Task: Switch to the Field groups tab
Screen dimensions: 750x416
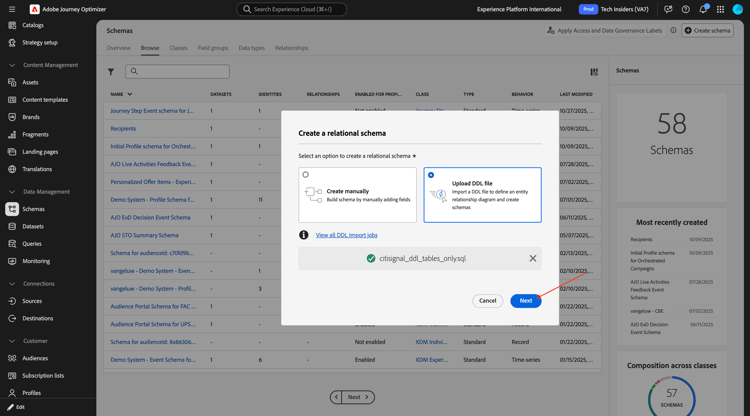Action: click(212, 48)
